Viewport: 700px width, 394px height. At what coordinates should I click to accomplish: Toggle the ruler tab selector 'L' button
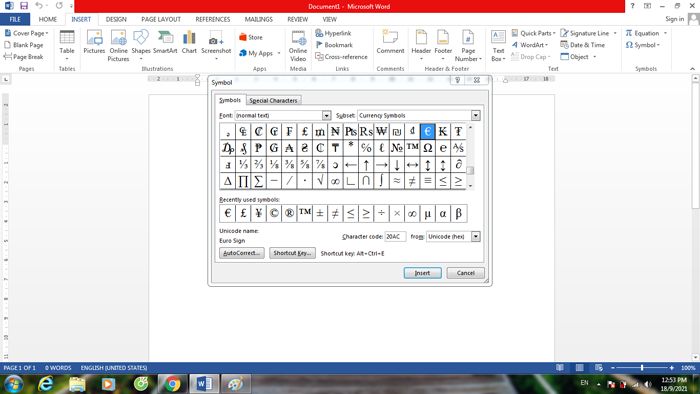click(6, 79)
